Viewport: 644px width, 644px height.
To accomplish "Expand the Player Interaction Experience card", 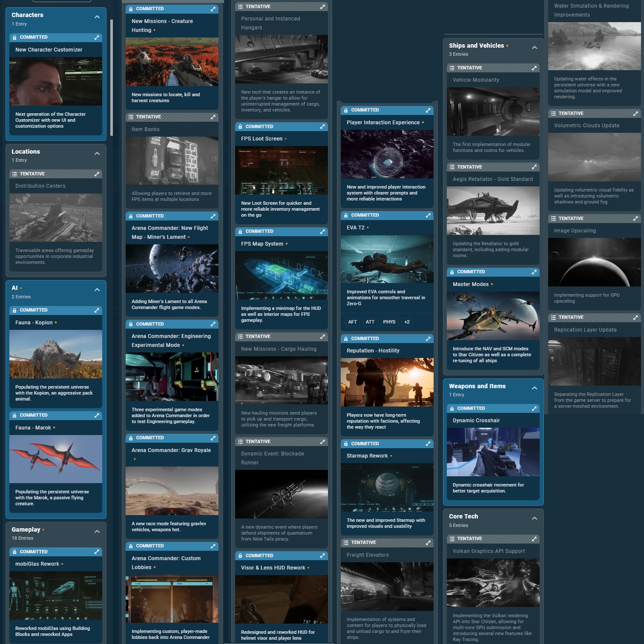I will tap(428, 110).
